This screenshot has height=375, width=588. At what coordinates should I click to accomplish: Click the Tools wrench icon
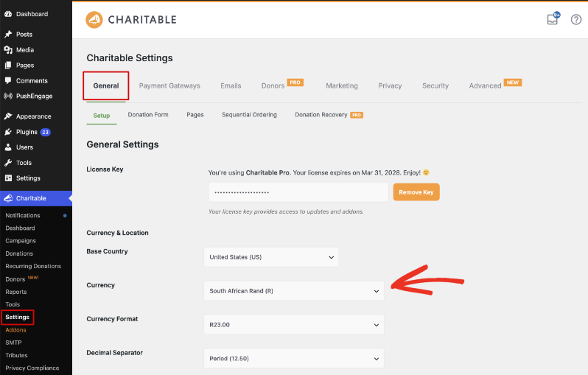coord(8,163)
